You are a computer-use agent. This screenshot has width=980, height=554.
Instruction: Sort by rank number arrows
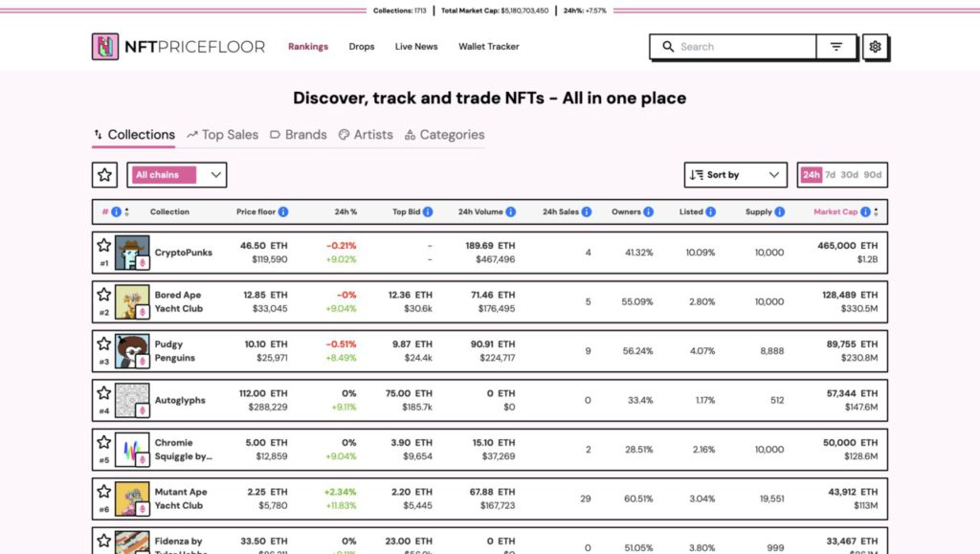pyautogui.click(x=127, y=211)
